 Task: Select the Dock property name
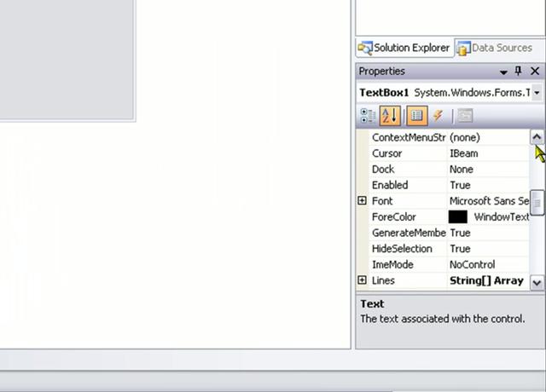tap(383, 170)
